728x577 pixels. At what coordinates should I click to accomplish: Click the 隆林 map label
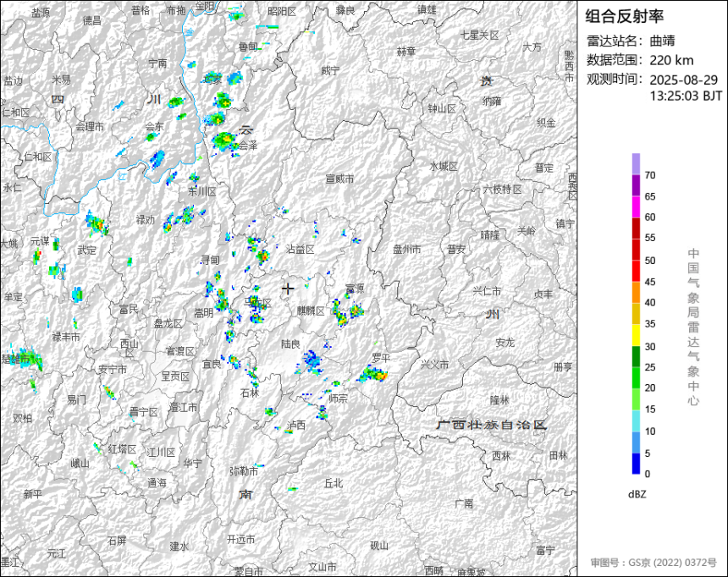(x=499, y=399)
